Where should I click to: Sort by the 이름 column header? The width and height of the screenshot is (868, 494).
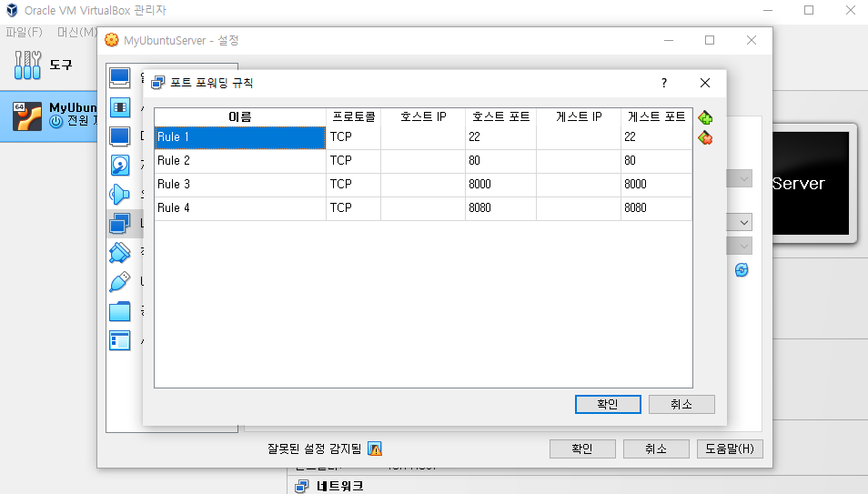[240, 116]
